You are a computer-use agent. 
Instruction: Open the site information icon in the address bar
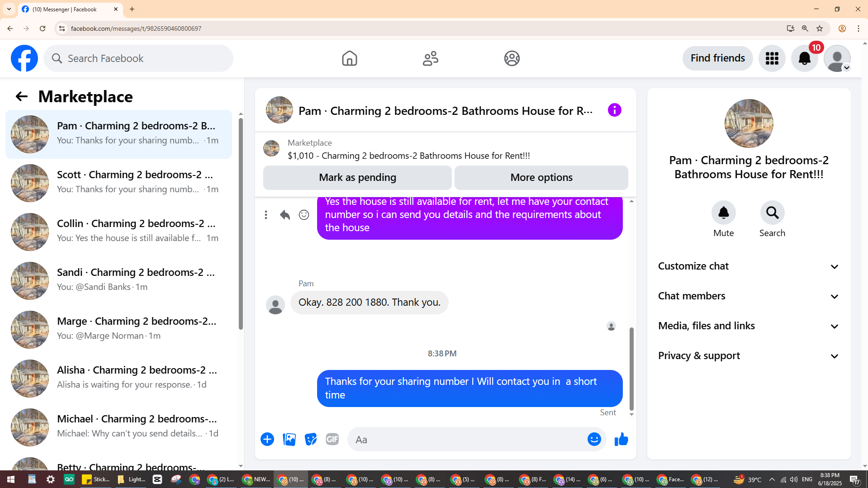[x=62, y=28]
